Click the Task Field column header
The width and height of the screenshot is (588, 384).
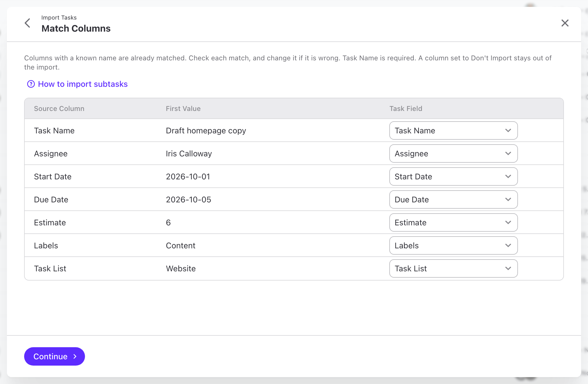(406, 109)
